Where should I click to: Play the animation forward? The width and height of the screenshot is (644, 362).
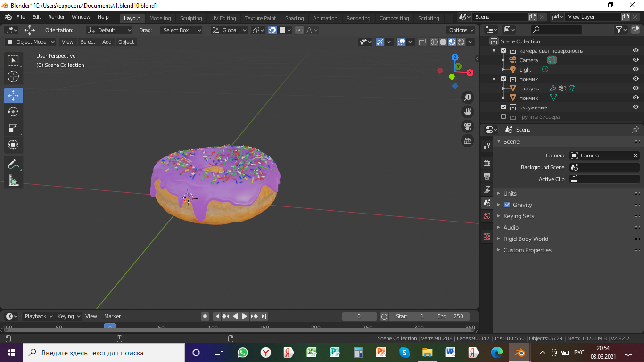[245, 316]
